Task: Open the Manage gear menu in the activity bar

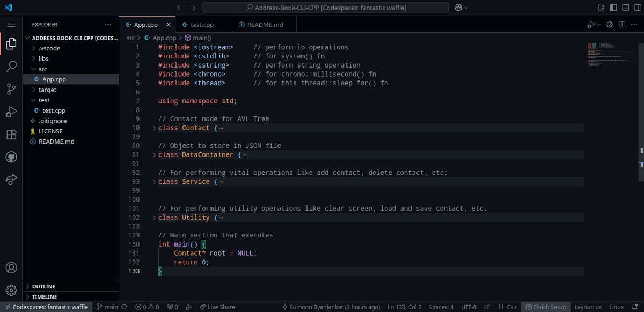Action: (x=11, y=290)
